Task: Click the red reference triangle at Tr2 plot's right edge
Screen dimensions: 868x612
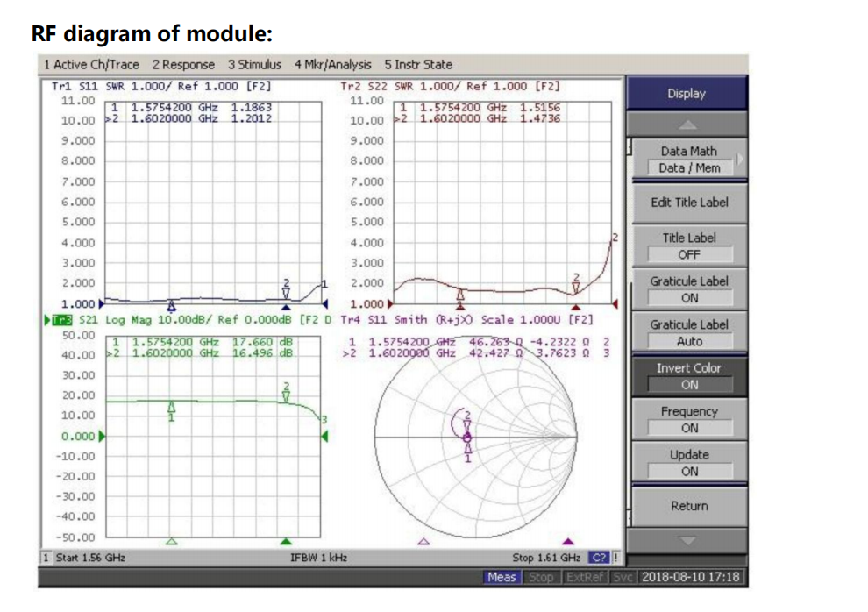Action: [615, 303]
